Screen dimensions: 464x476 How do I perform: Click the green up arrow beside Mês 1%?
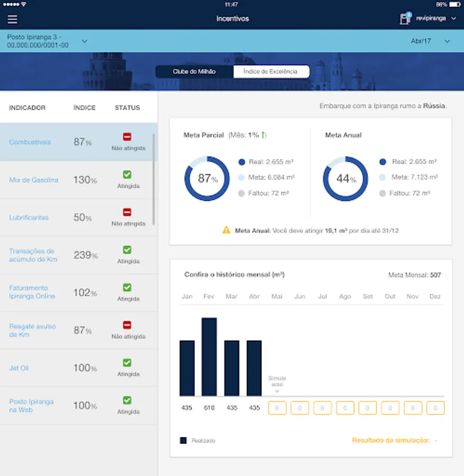(263, 135)
